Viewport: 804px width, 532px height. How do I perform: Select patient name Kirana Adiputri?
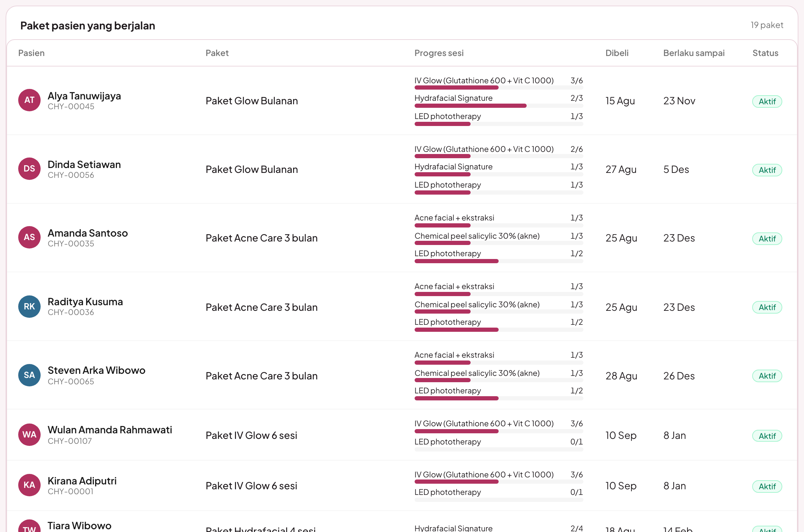[82, 481]
